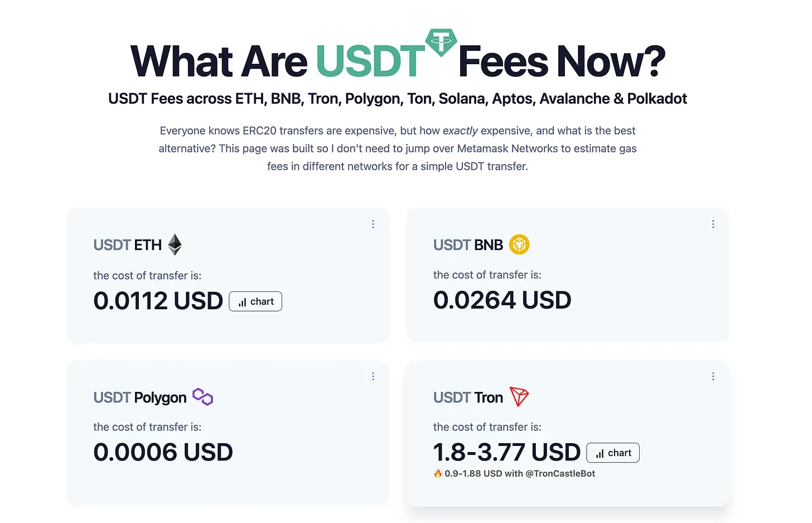The width and height of the screenshot is (812, 523).
Task: Click the 0.0006 USD Polygon fee value
Action: click(x=163, y=452)
